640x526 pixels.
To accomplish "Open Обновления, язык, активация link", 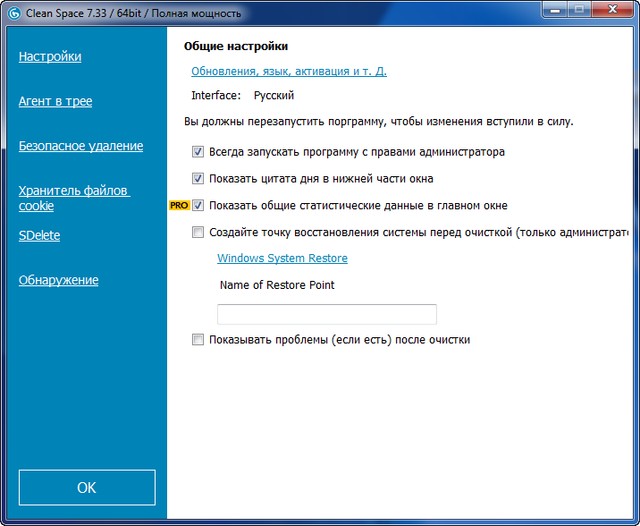I will coord(289,71).
